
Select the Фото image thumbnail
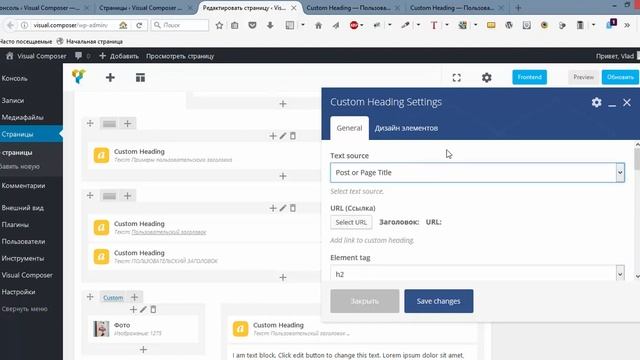pyautogui.click(x=101, y=329)
